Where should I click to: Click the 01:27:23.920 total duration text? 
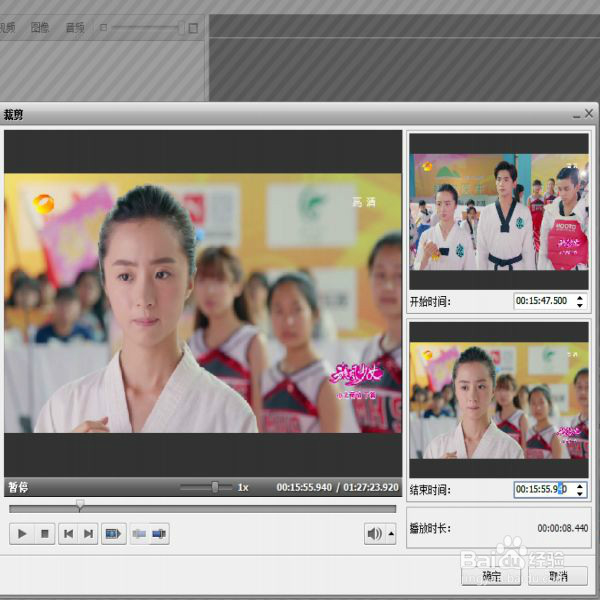[371, 487]
